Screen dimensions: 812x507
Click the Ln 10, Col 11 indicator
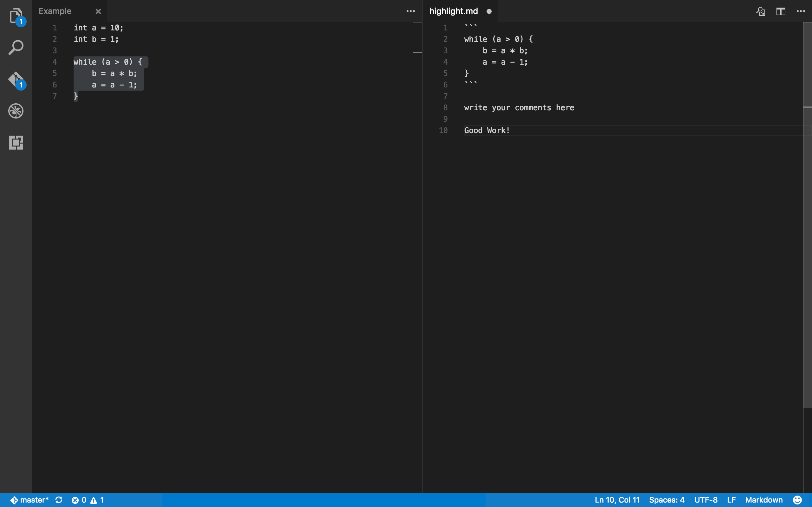tap(617, 500)
